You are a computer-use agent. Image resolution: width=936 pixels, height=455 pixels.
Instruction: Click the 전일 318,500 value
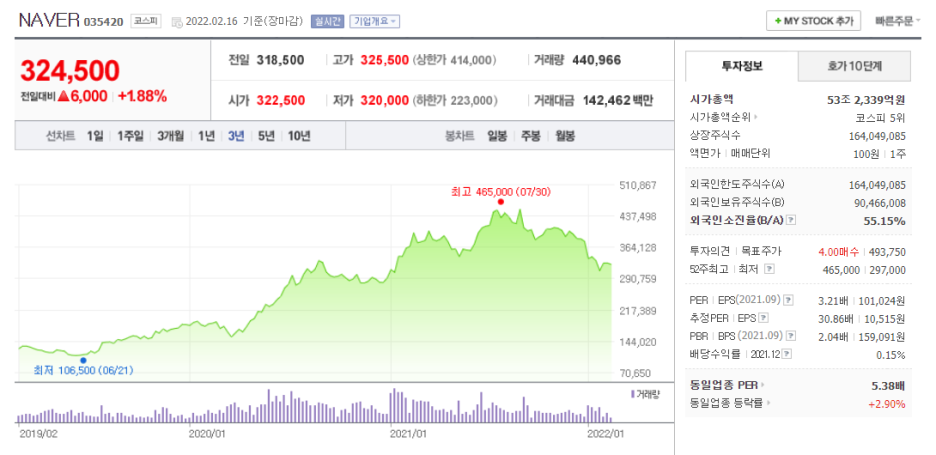(280, 60)
